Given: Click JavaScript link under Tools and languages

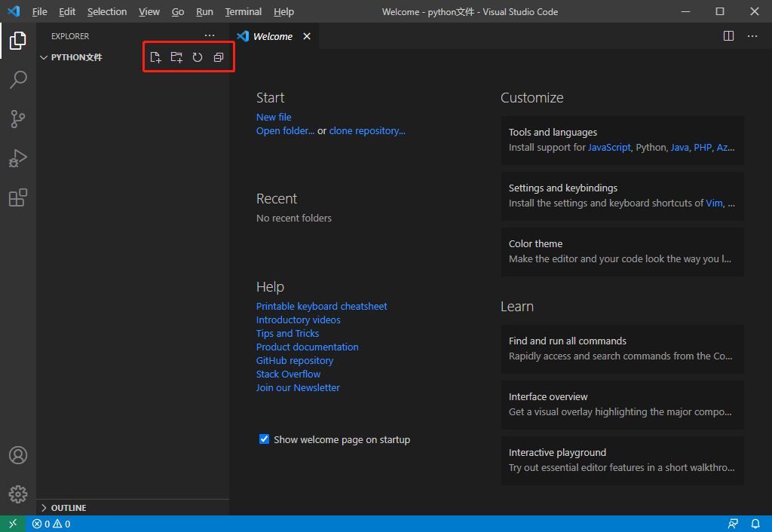Looking at the screenshot, I should [609, 147].
